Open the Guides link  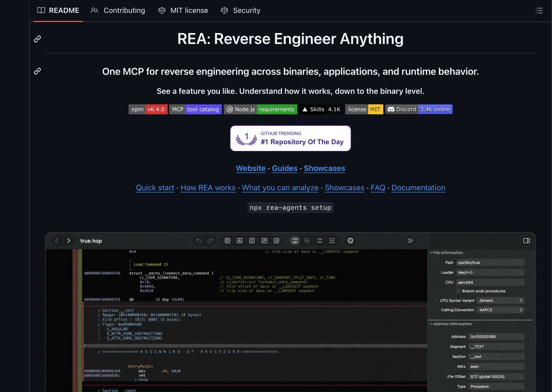pyautogui.click(x=285, y=168)
